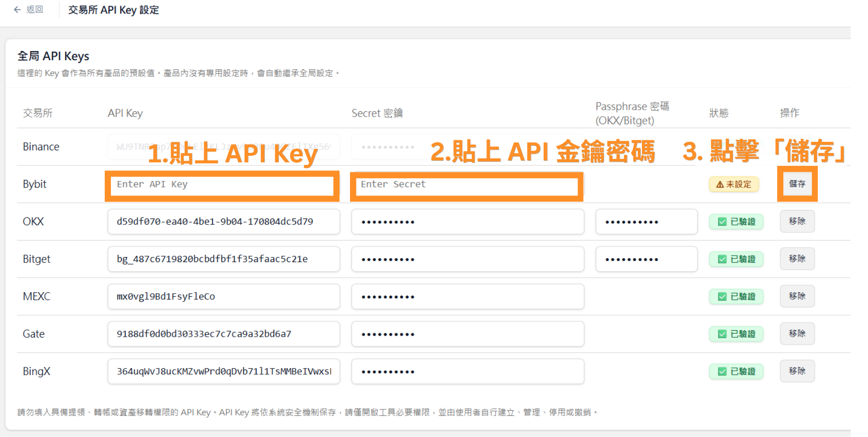The height and width of the screenshot is (437, 868).
Task: Click the Gate API Key field
Action: coord(224,334)
